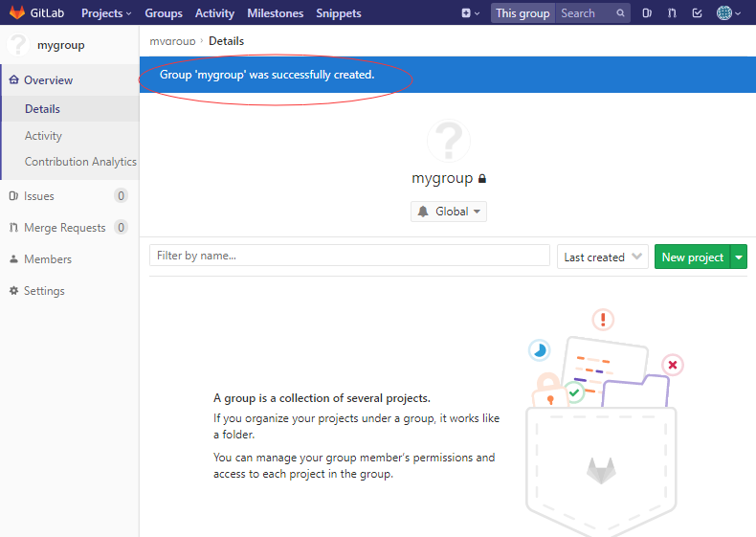Screen dimensions: 756x537
Task: Open Milestones in the top navigation
Action: tap(276, 13)
